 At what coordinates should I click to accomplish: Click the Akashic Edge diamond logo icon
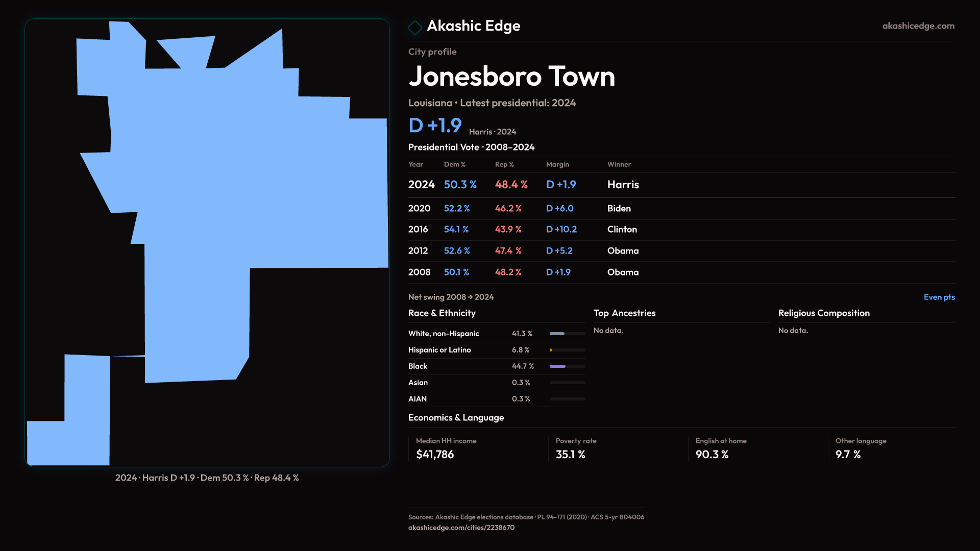click(415, 27)
